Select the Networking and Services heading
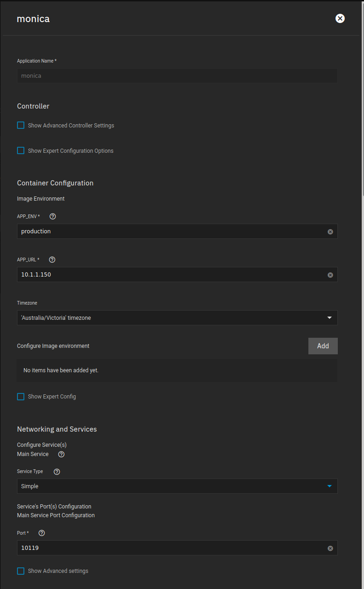 pos(57,429)
